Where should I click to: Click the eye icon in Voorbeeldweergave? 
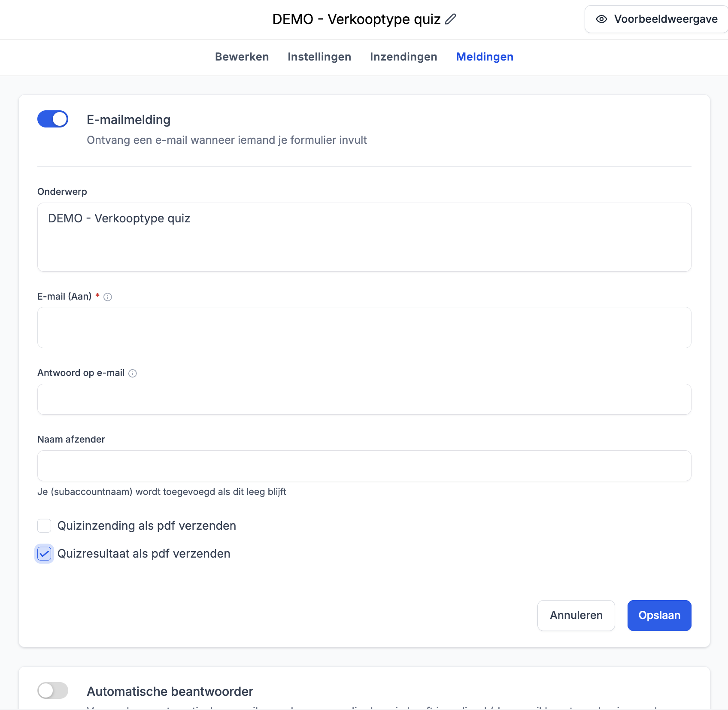[601, 19]
